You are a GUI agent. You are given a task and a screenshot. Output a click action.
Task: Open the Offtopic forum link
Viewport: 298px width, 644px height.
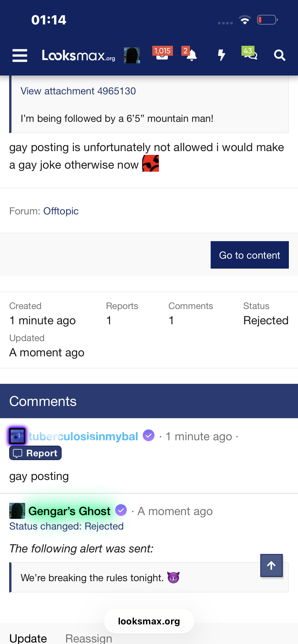click(61, 211)
